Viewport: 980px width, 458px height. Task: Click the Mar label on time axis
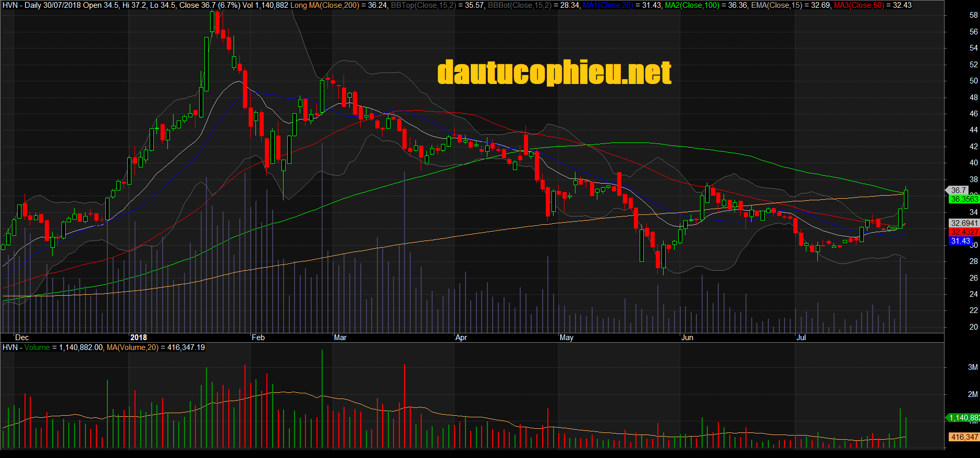click(x=340, y=338)
